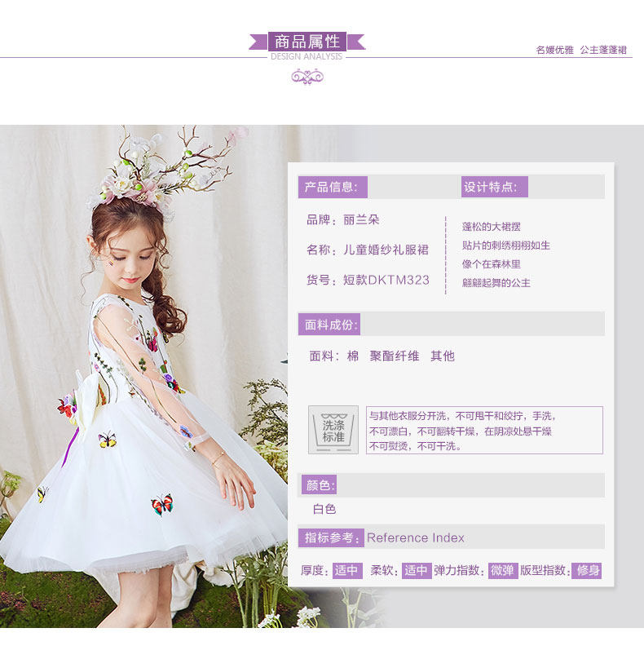Click the yellow butterfly on the skirt

click(x=107, y=440)
